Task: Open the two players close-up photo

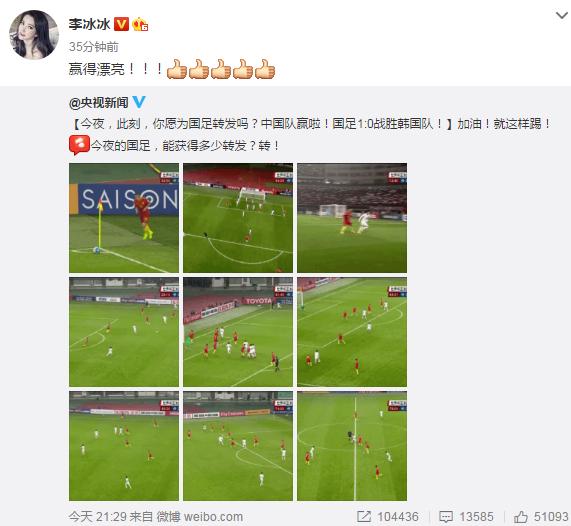Action: 352,218
